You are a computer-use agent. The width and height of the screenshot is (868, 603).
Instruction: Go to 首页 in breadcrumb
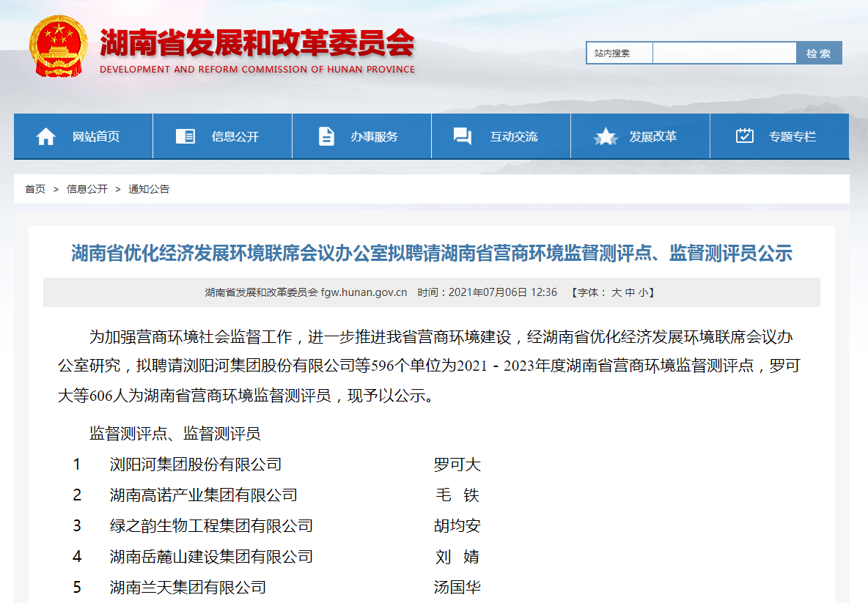pos(35,189)
